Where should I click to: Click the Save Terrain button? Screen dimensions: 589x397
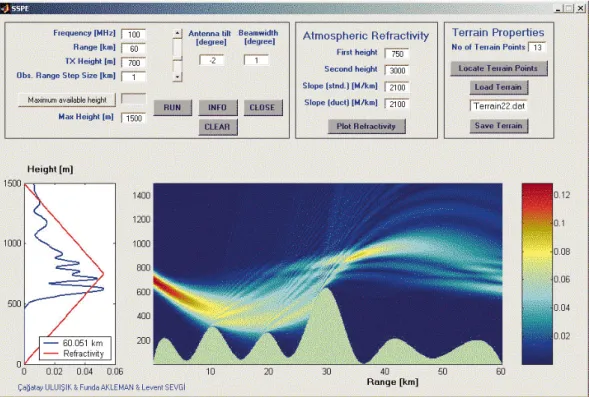498,126
